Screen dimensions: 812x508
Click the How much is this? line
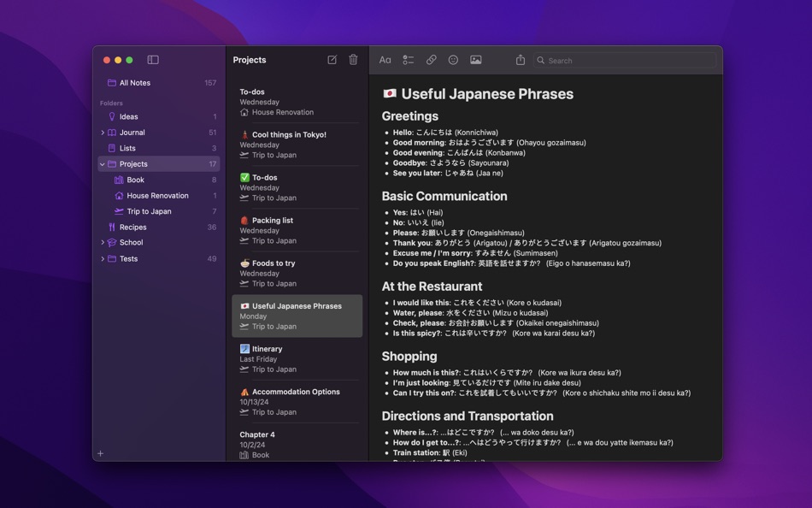507,372
